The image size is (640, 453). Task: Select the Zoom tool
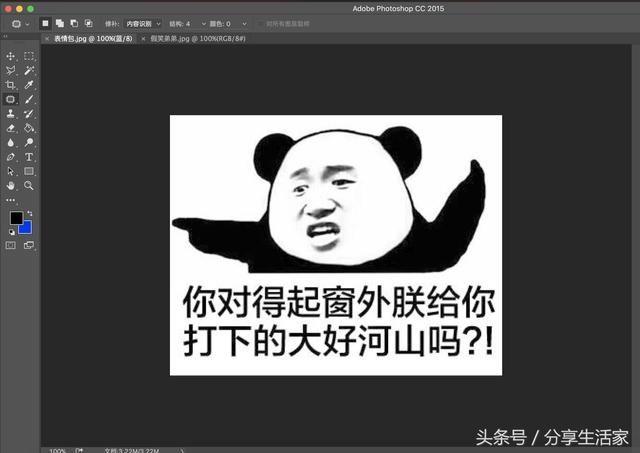[x=29, y=186]
